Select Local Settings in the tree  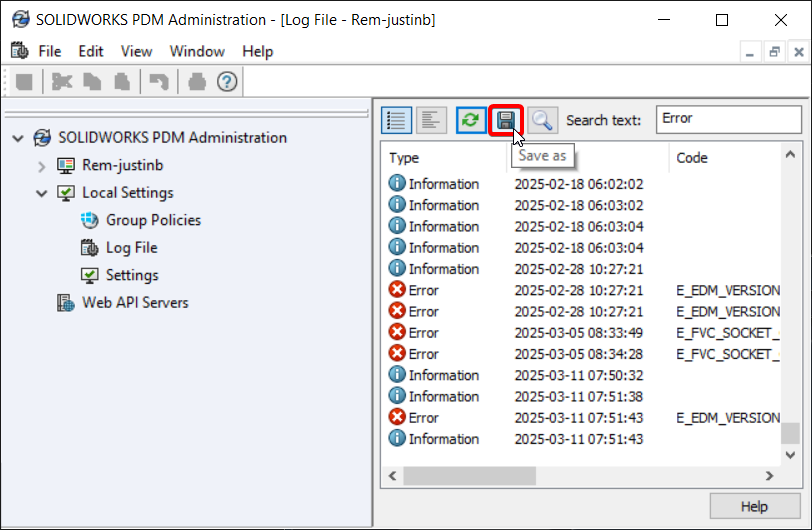128,192
